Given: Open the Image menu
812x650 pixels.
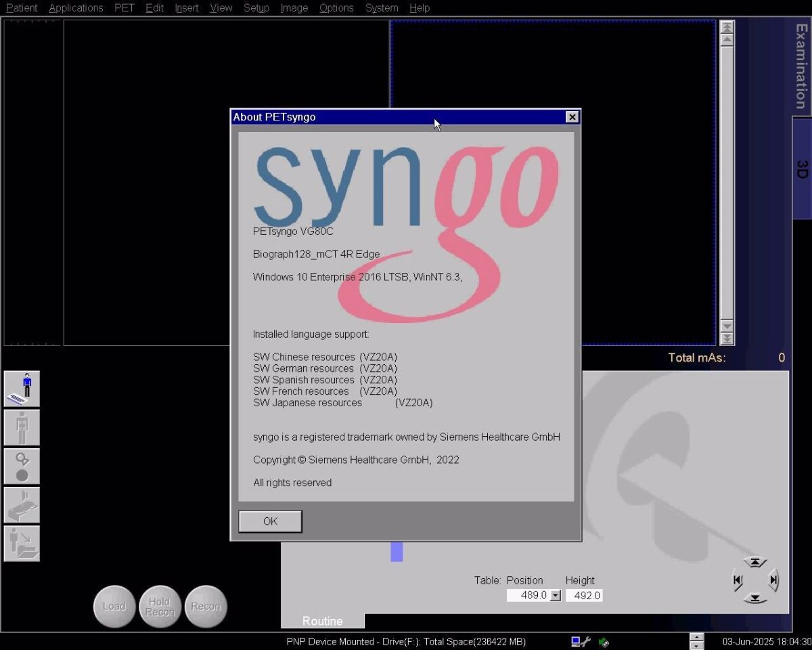Looking at the screenshot, I should tap(294, 8).
